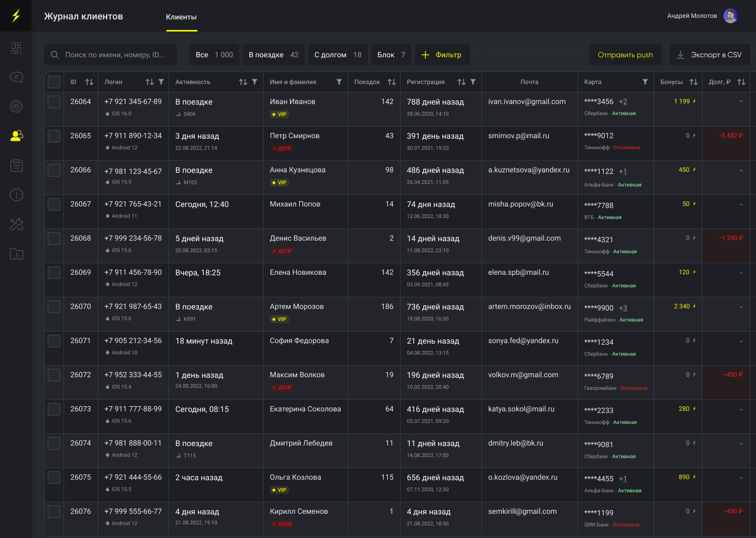Sort by Логин column arrows
Image resolution: width=756 pixels, height=538 pixels.
pos(150,82)
